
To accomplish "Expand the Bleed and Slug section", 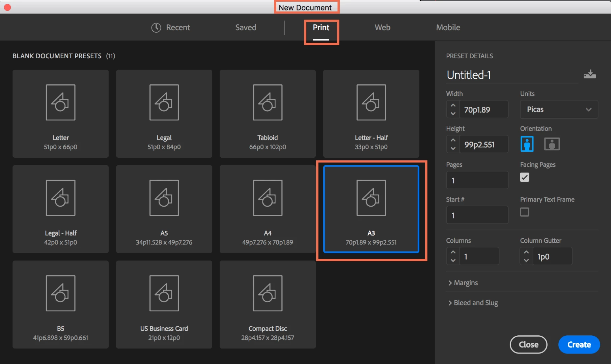I will coord(473,303).
